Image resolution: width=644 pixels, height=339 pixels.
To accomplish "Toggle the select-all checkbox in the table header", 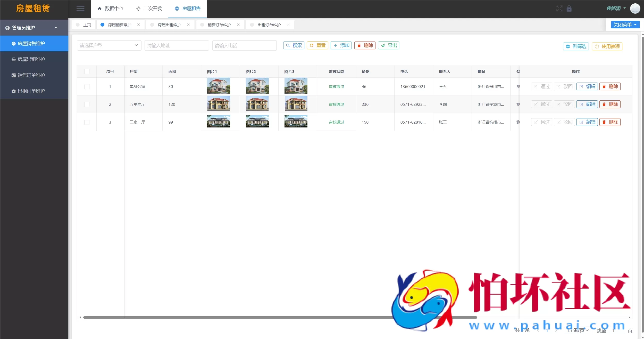I will click(x=87, y=71).
